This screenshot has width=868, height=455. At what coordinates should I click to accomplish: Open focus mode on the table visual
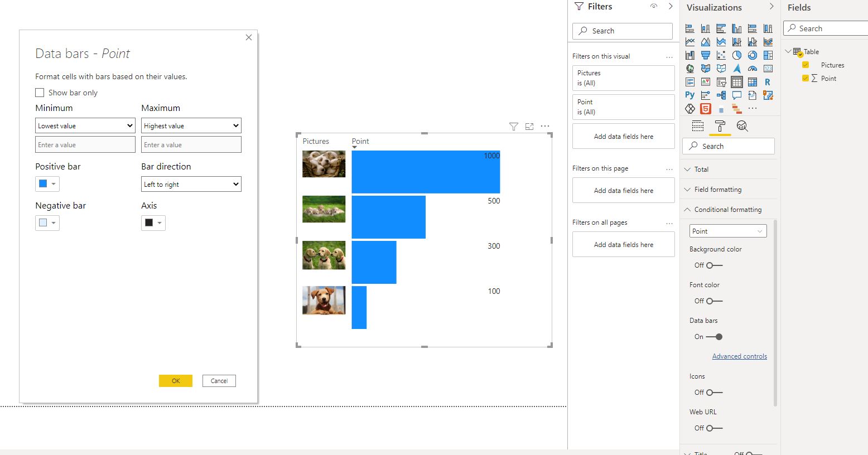pyautogui.click(x=529, y=127)
